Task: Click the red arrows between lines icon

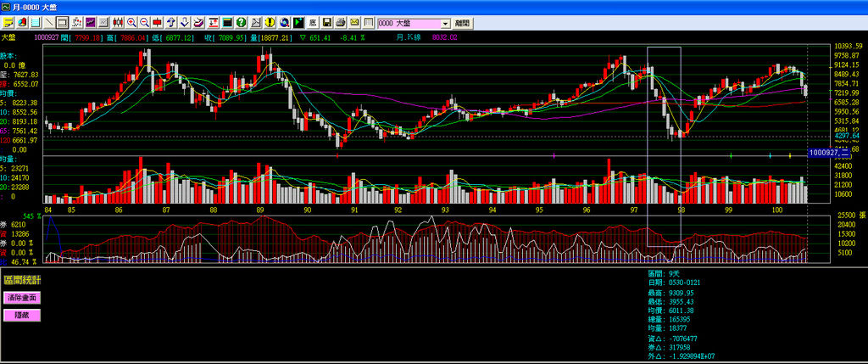Action: 214,23
